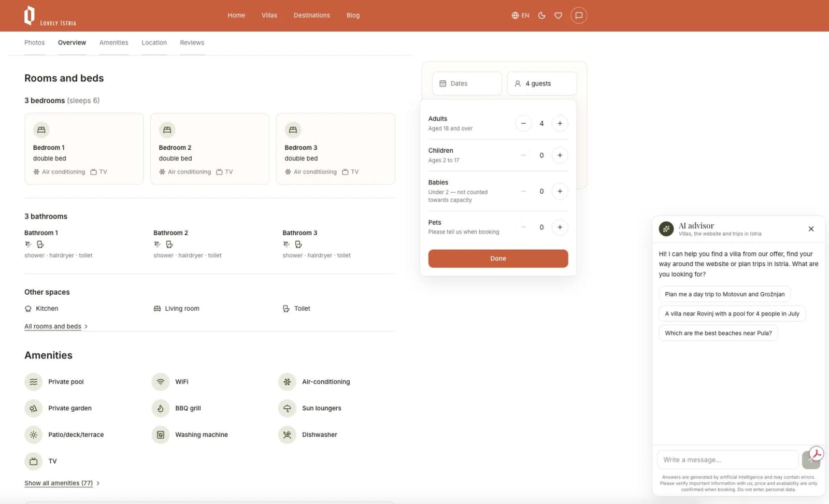829x504 pixels.
Task: Go to Home menu item
Action: coord(236,16)
